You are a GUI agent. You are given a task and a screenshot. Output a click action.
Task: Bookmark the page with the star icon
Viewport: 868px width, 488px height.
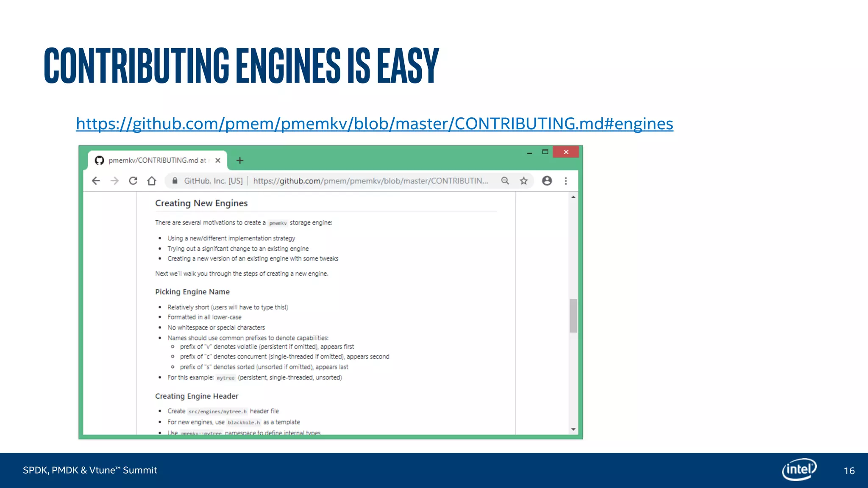tap(524, 181)
